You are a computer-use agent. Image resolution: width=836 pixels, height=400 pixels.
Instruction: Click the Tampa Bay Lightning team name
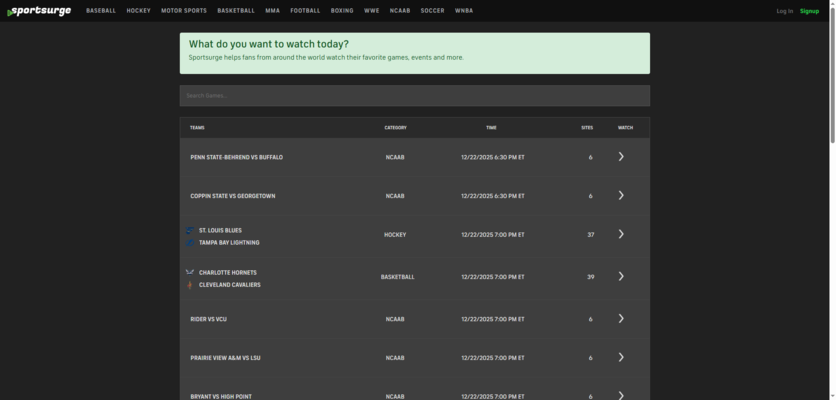(229, 243)
